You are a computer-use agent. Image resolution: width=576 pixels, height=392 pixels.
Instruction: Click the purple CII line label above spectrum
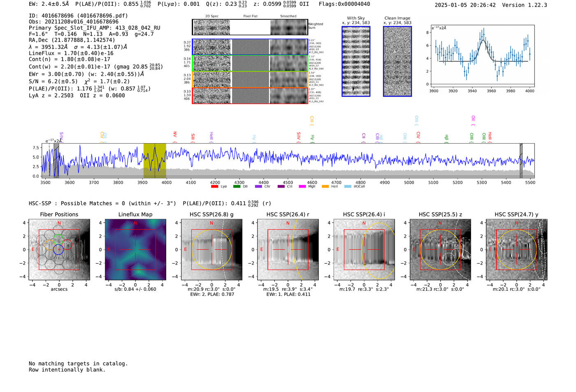tap(363, 137)
